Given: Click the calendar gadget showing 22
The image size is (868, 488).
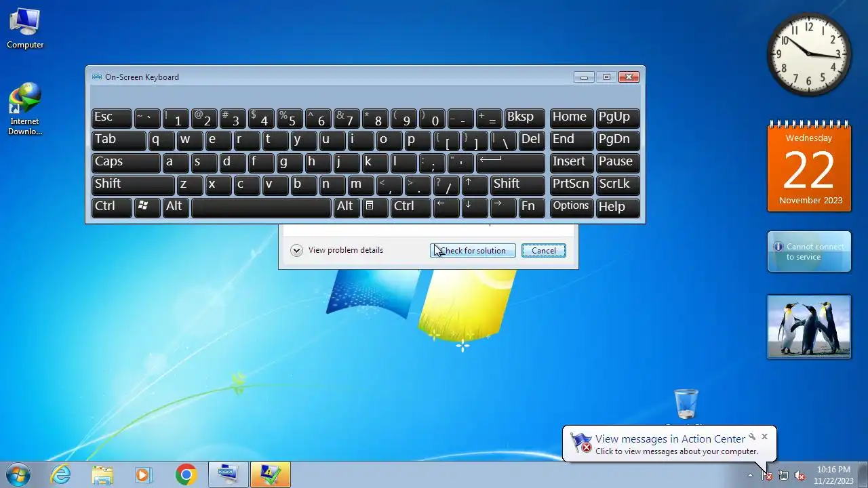Looking at the screenshot, I should 809,167.
